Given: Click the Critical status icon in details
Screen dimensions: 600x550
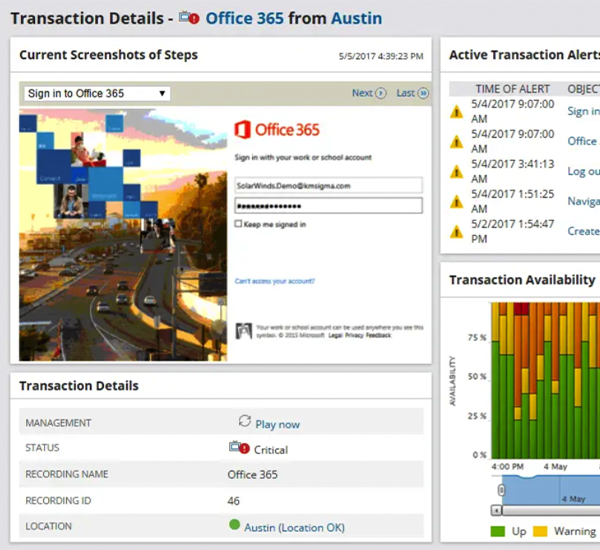Looking at the screenshot, I should (239, 447).
